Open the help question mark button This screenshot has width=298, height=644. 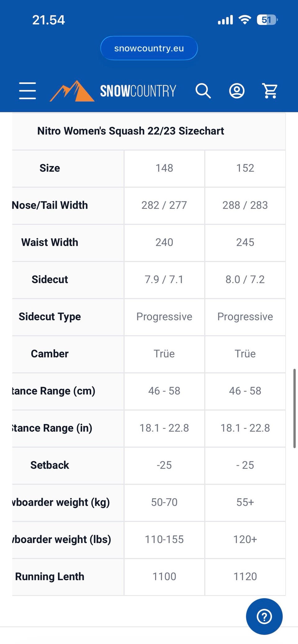click(264, 616)
